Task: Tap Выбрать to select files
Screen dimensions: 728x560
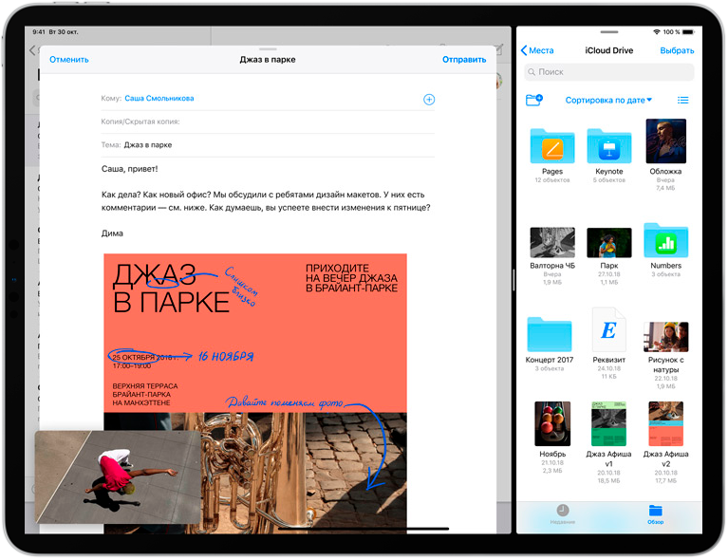Action: tap(676, 50)
